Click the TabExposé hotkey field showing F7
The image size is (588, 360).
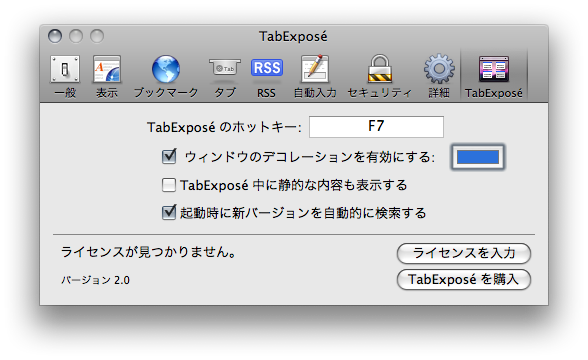(x=376, y=127)
